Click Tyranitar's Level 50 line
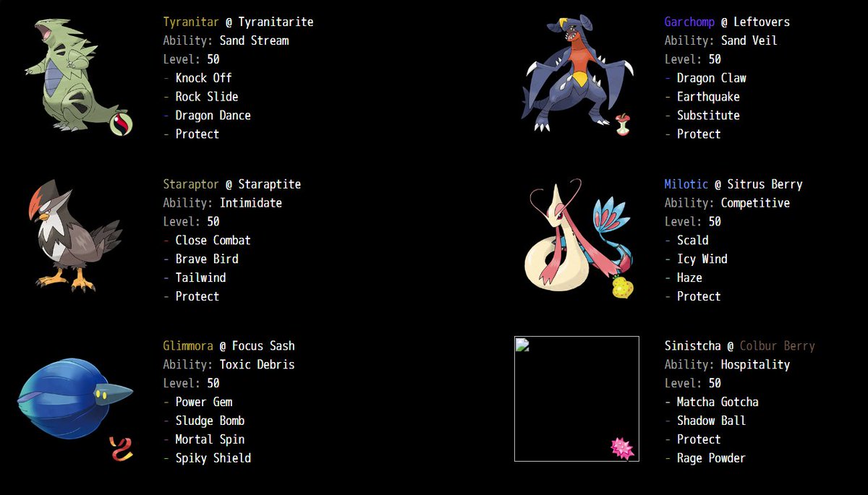The width and height of the screenshot is (868, 495). pos(191,59)
